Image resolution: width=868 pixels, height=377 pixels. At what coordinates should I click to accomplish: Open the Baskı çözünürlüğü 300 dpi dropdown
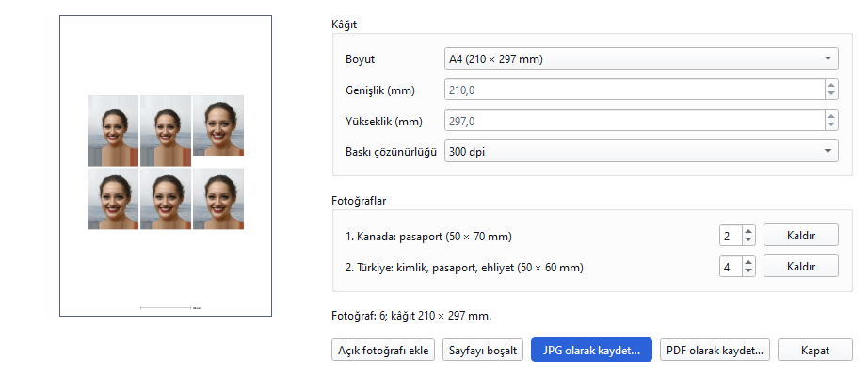tap(641, 151)
